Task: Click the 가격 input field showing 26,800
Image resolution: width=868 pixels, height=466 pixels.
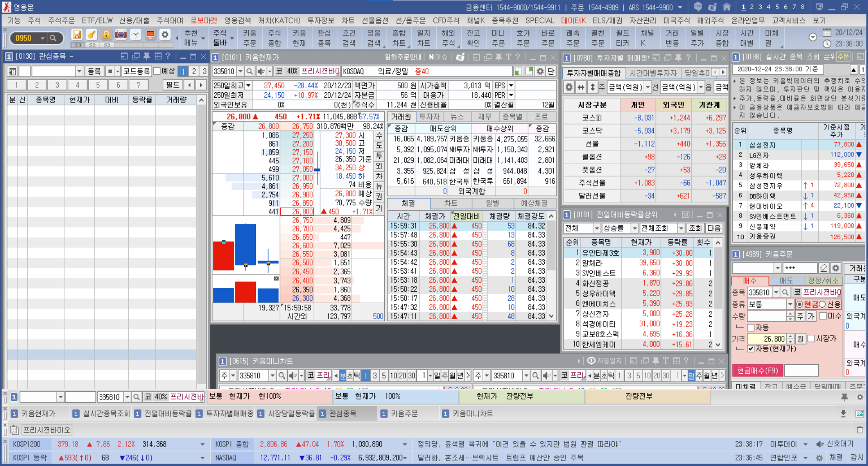Action: [767, 338]
